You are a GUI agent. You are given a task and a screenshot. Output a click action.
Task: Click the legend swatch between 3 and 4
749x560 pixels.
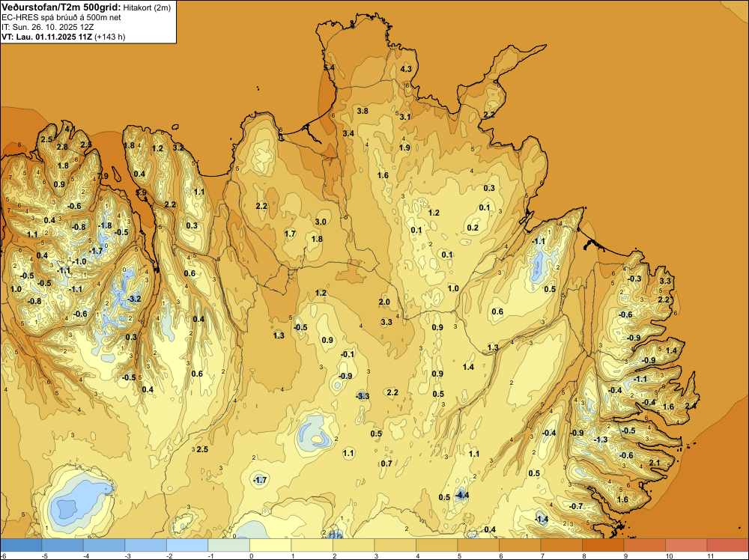(395, 545)
